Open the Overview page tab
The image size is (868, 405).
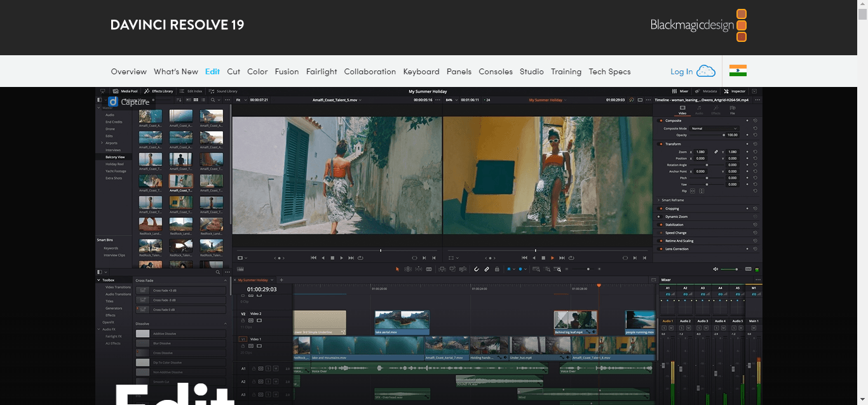click(128, 72)
